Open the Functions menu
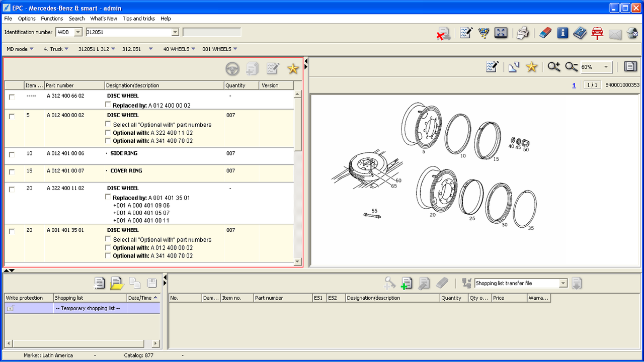644x362 pixels. click(x=52, y=19)
